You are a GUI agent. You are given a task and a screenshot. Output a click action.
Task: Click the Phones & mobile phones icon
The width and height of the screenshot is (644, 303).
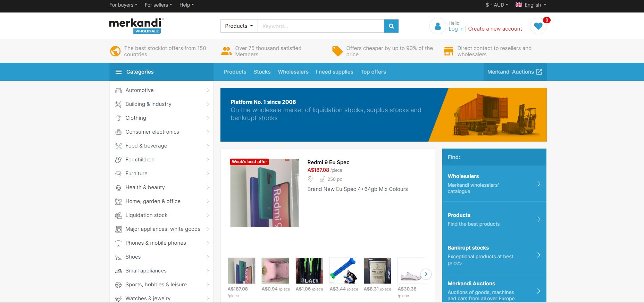pos(118,243)
